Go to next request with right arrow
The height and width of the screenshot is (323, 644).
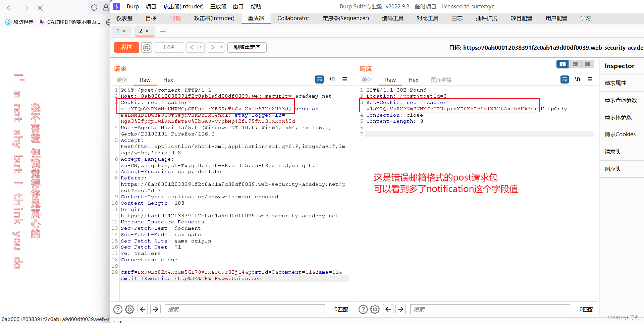(212, 47)
